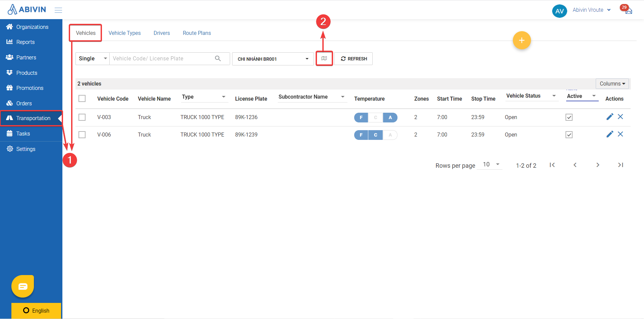
Task: Click Vehicle Name column header
Action: tap(154, 99)
